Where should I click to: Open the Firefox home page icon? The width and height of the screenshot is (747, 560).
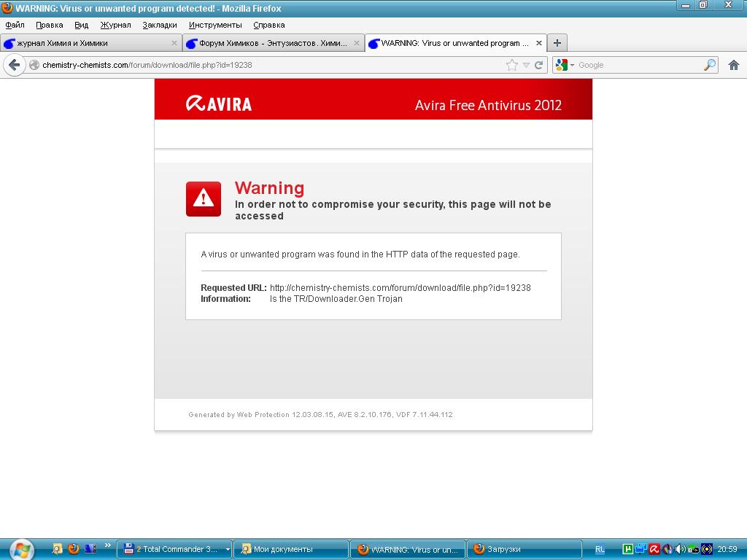(734, 65)
